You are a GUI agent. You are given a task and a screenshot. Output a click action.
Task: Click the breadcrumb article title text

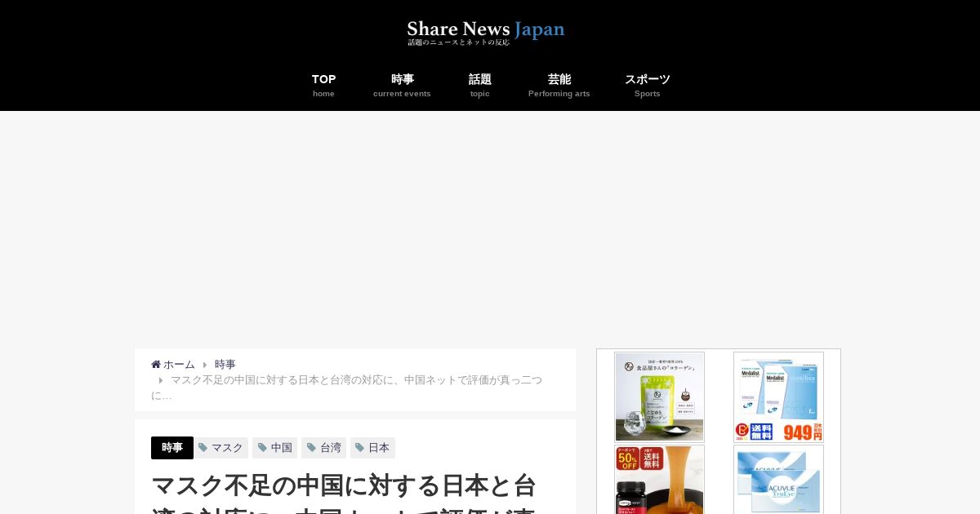click(348, 388)
